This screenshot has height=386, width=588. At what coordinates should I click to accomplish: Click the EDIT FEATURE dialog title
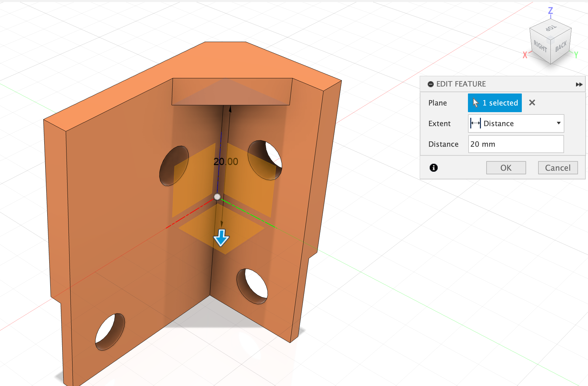click(x=461, y=84)
